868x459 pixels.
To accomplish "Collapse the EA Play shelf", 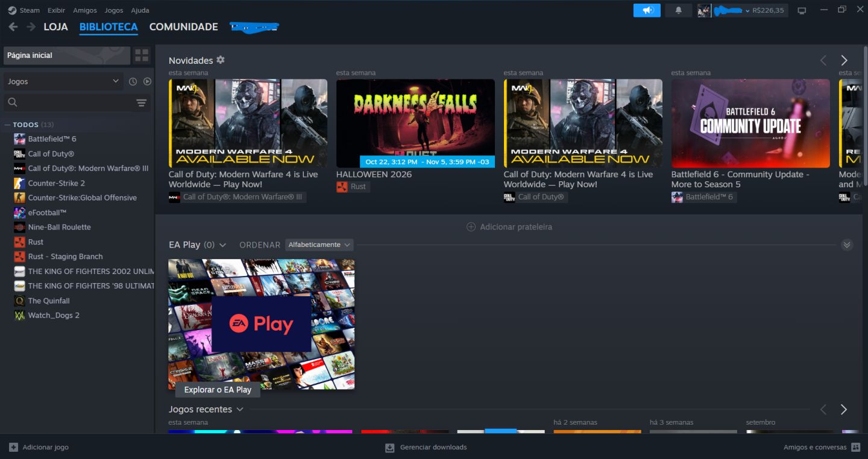I will [847, 245].
